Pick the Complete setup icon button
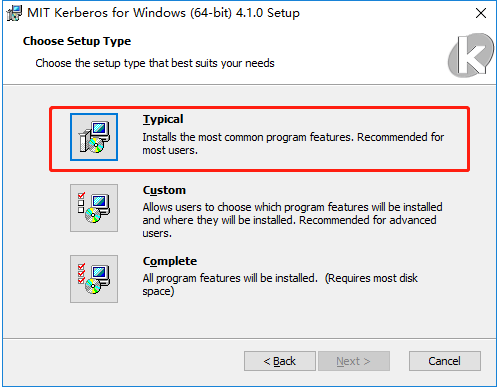 [x=94, y=279]
